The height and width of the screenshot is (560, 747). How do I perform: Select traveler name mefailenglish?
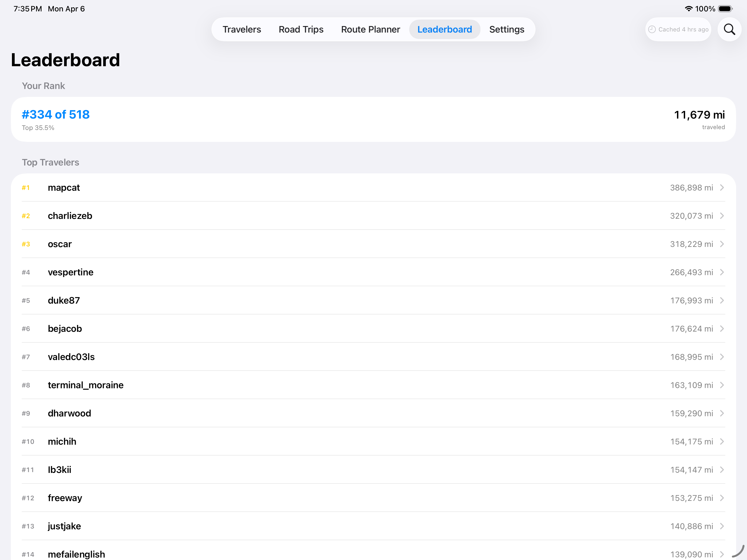point(76,555)
